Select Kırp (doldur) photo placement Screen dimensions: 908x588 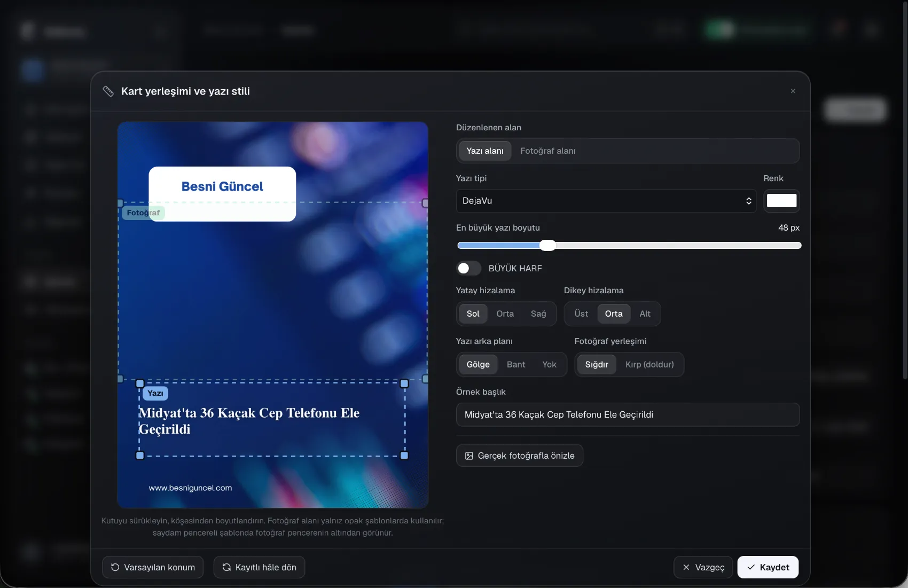click(649, 365)
